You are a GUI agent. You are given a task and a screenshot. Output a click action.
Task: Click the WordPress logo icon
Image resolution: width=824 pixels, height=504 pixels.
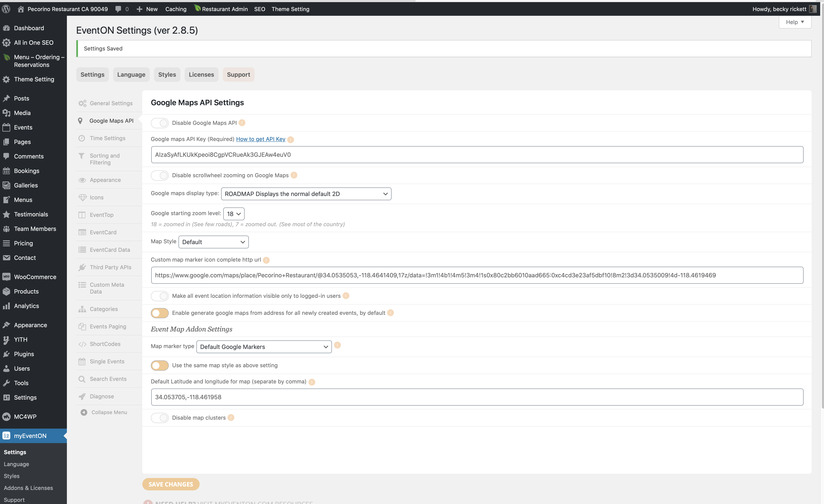click(x=6, y=9)
